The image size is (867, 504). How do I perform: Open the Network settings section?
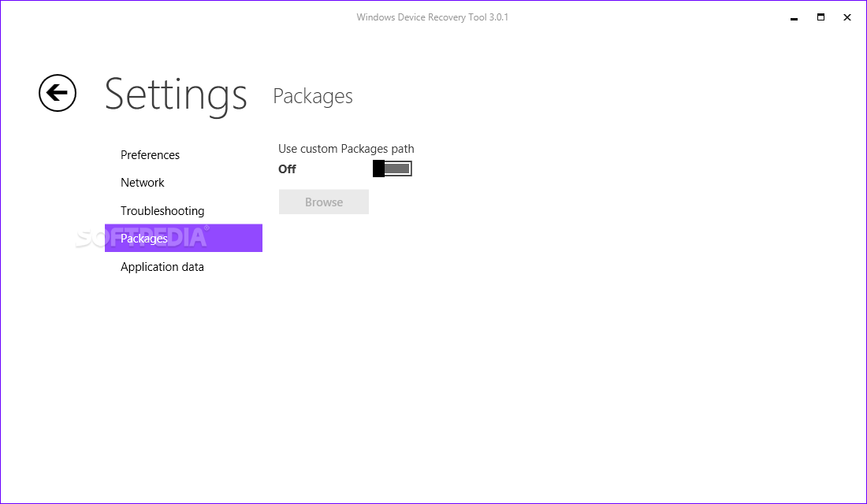point(142,183)
